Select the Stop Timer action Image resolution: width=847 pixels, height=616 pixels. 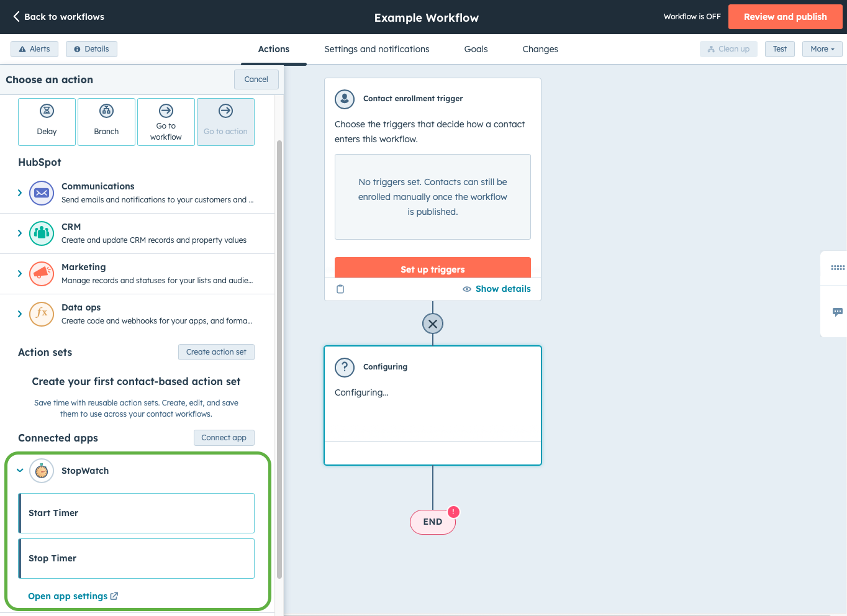point(137,558)
